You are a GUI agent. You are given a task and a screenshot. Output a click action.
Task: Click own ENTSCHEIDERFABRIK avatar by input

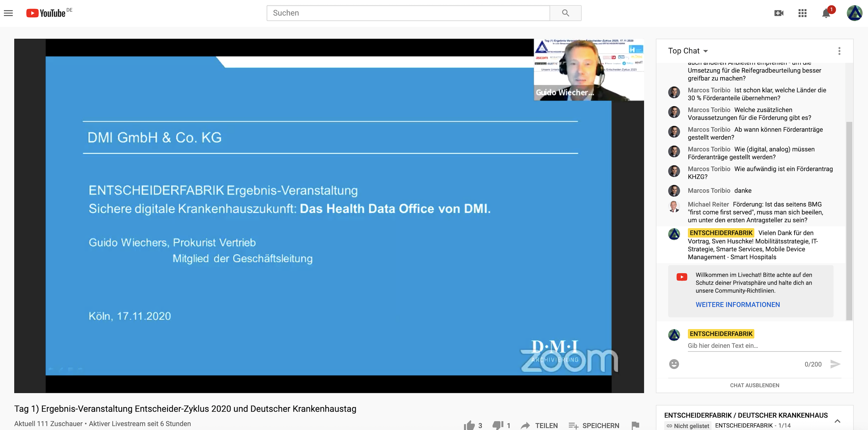(674, 335)
